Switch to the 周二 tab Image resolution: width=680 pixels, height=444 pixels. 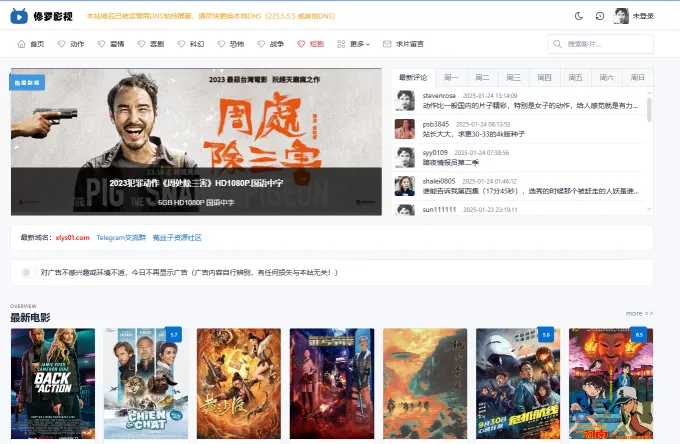coord(482,78)
